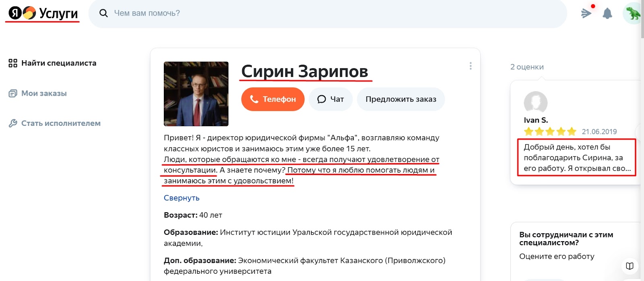Select the grid icon next to Найти специалиста
The width and height of the screenshot is (644, 281).
(12, 63)
